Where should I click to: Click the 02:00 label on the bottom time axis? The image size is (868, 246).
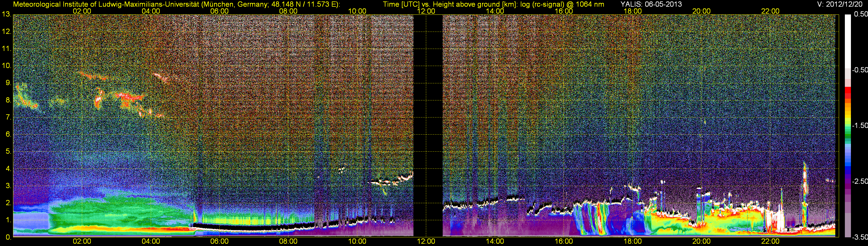pyautogui.click(x=82, y=242)
